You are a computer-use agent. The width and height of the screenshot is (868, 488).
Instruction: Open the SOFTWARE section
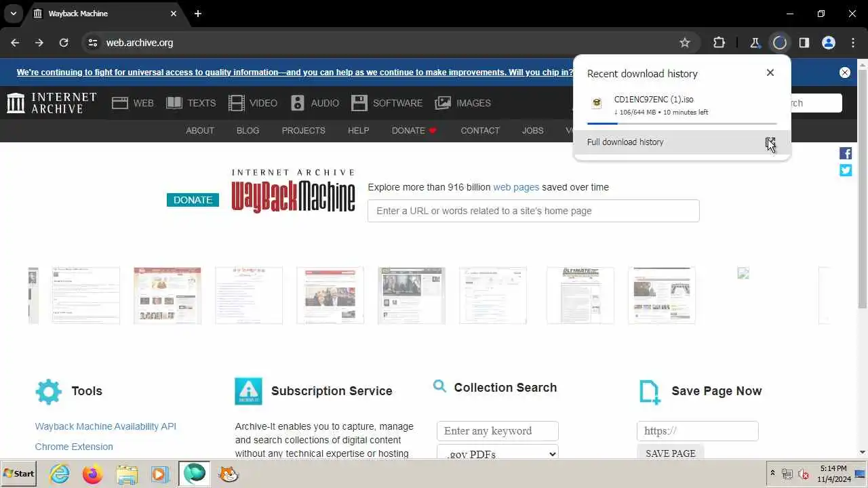387,103
